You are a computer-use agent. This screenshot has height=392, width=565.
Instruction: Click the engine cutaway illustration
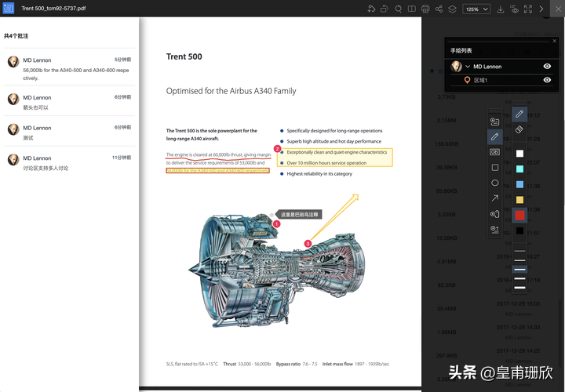coord(278,270)
